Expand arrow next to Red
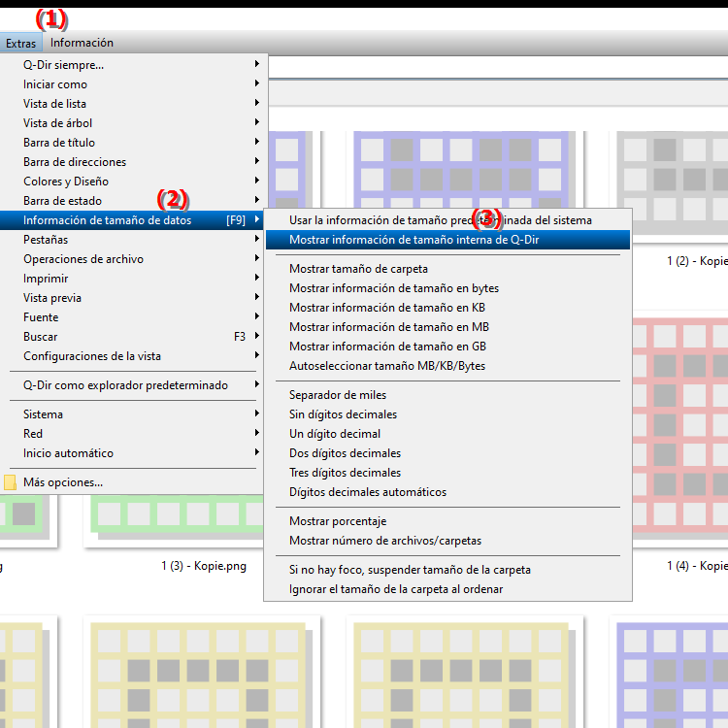The image size is (728, 728). (x=257, y=433)
